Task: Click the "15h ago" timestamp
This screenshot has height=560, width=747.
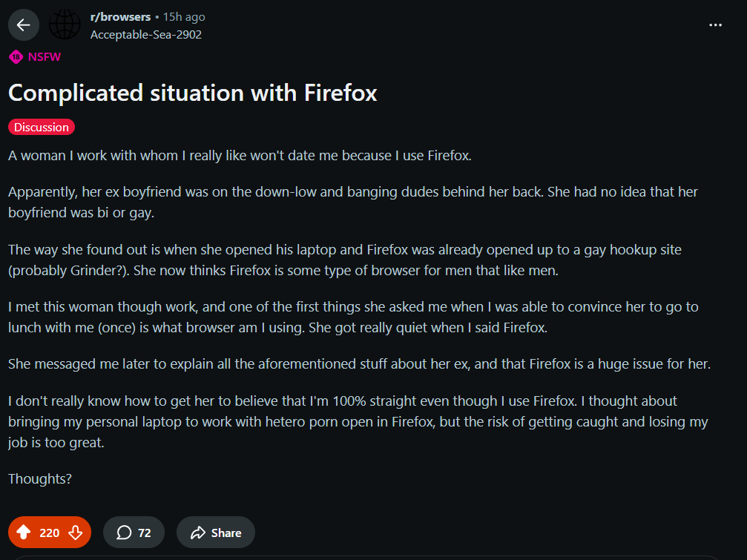Action: (184, 16)
